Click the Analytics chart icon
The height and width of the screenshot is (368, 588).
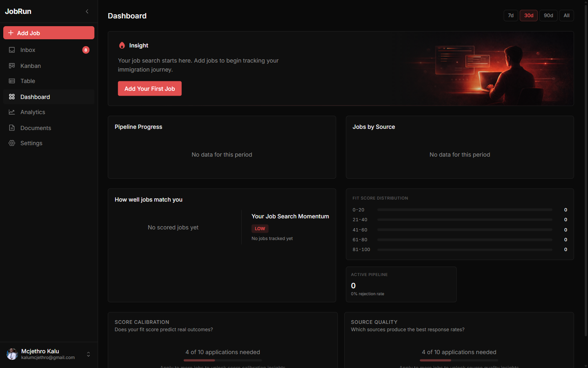coord(12,112)
